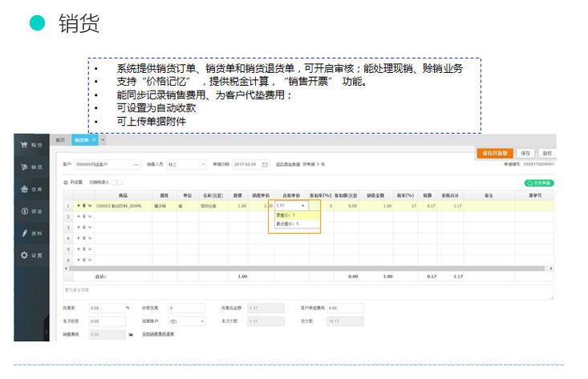
Task: Open the 设置 settings module in sidebar
Action: (x=32, y=255)
